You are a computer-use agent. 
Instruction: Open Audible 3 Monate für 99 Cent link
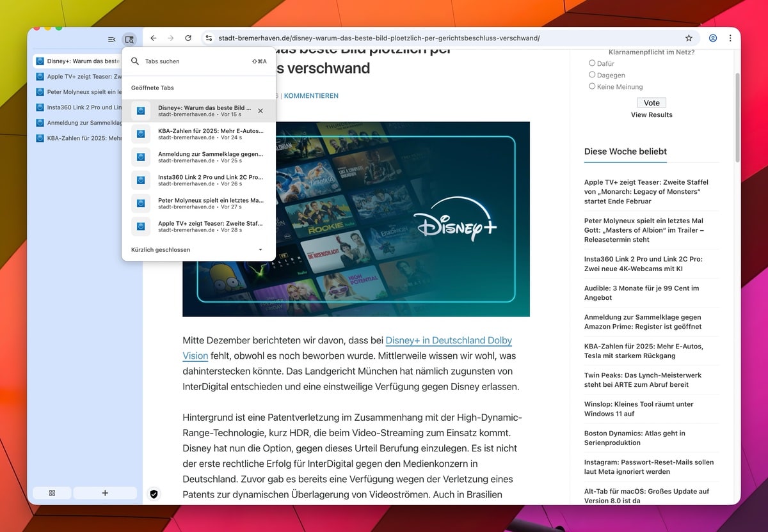point(641,293)
